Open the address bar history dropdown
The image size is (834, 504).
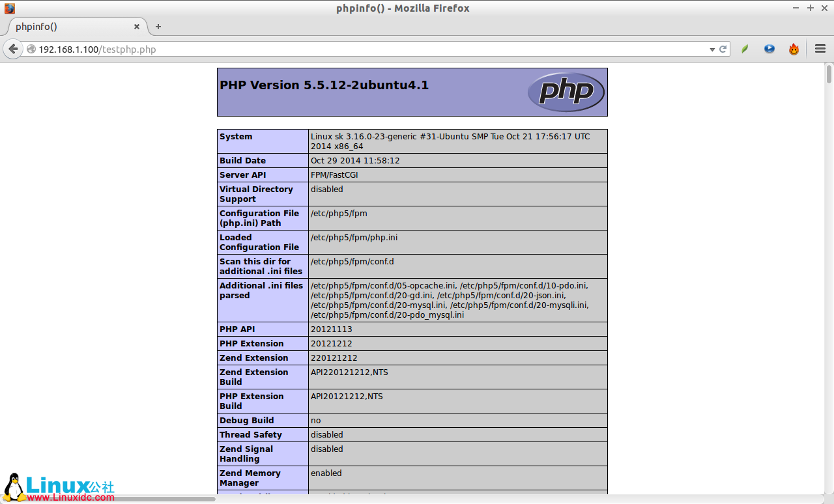click(712, 49)
